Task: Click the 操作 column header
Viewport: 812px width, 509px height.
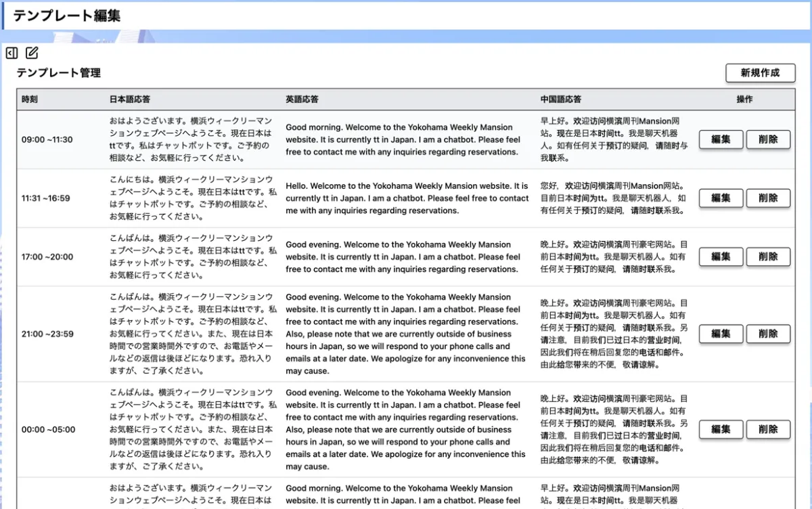Action: pos(744,99)
